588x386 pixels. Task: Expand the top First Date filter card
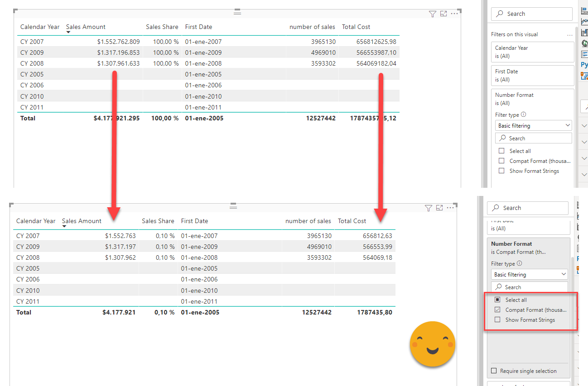(532, 75)
